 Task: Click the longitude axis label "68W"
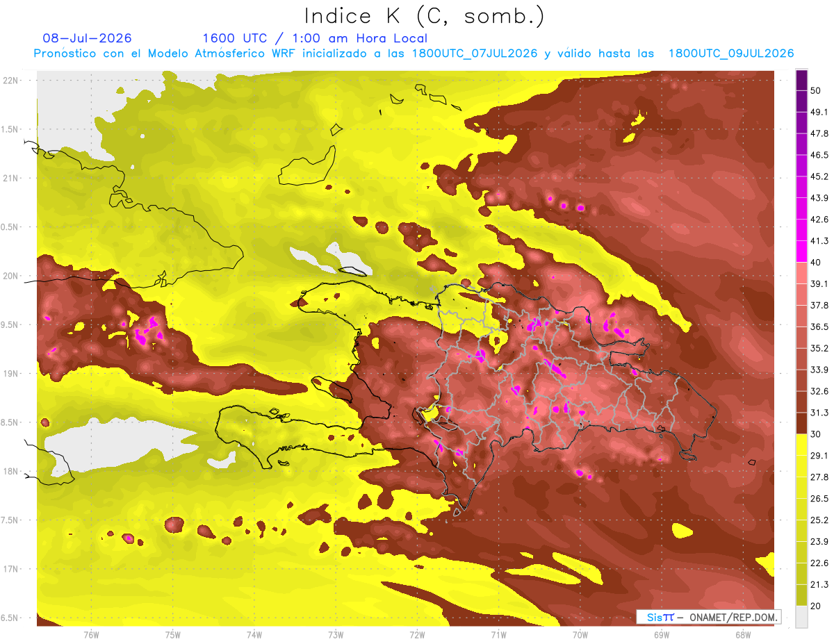(x=743, y=634)
